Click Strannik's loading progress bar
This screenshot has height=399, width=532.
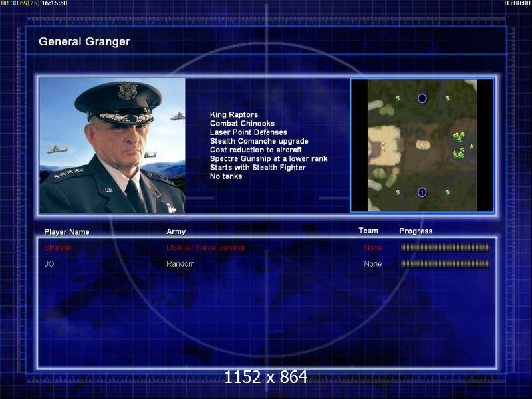pos(445,247)
